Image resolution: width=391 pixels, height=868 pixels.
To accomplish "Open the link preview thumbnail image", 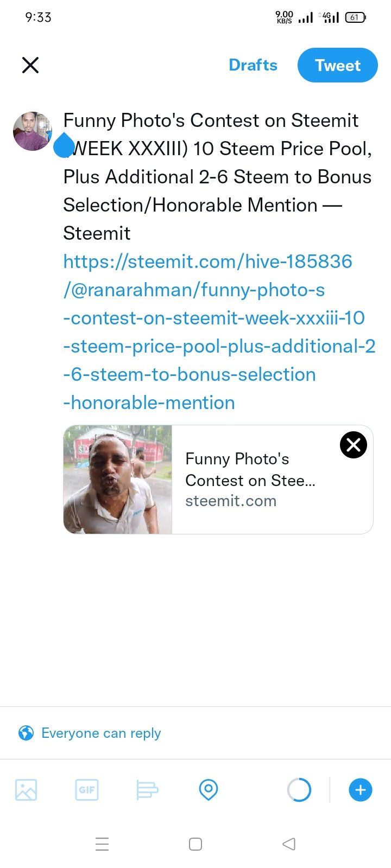I will click(118, 480).
